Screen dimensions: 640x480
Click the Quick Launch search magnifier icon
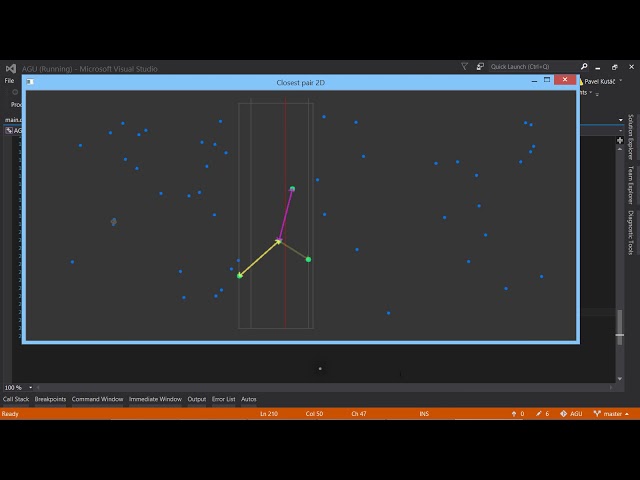coord(584,66)
